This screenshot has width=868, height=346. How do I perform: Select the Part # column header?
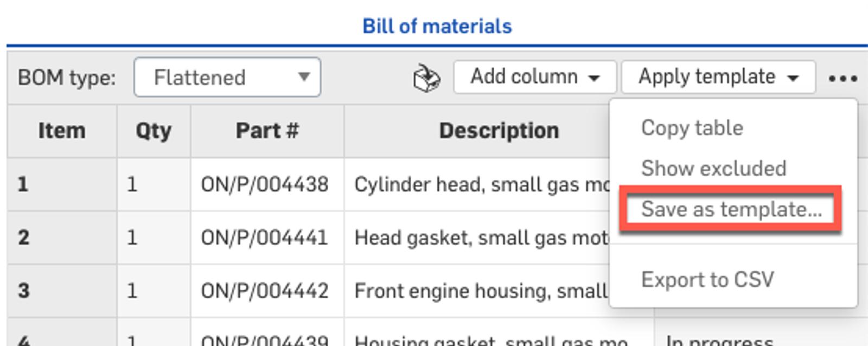click(x=267, y=131)
